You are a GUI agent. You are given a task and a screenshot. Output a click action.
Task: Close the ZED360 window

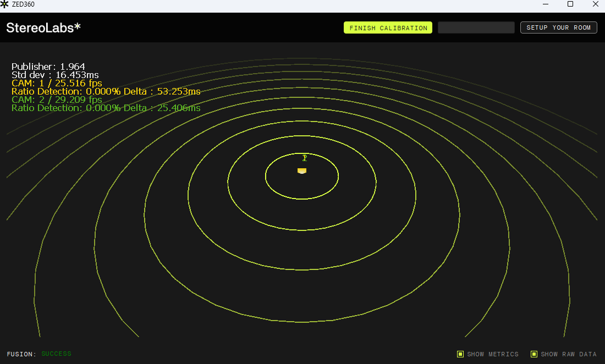[595, 4]
